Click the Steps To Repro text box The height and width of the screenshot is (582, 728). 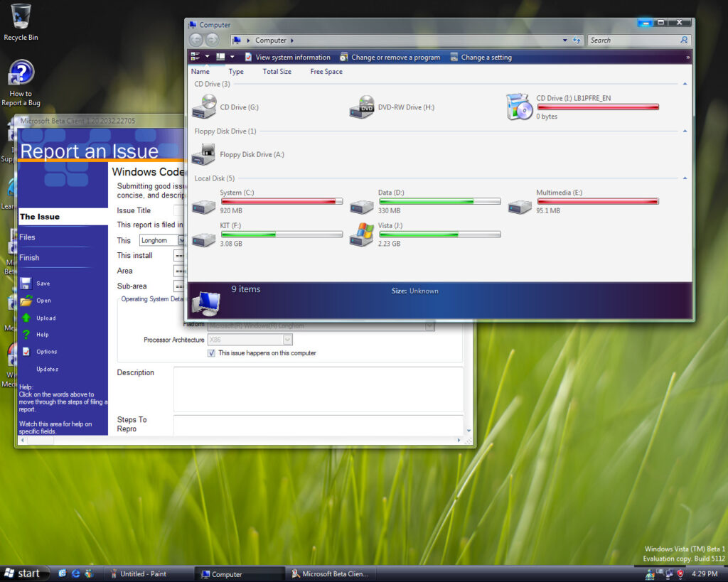pyautogui.click(x=318, y=426)
